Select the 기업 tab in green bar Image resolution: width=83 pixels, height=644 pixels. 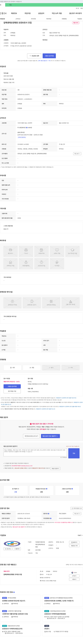(10, 5)
